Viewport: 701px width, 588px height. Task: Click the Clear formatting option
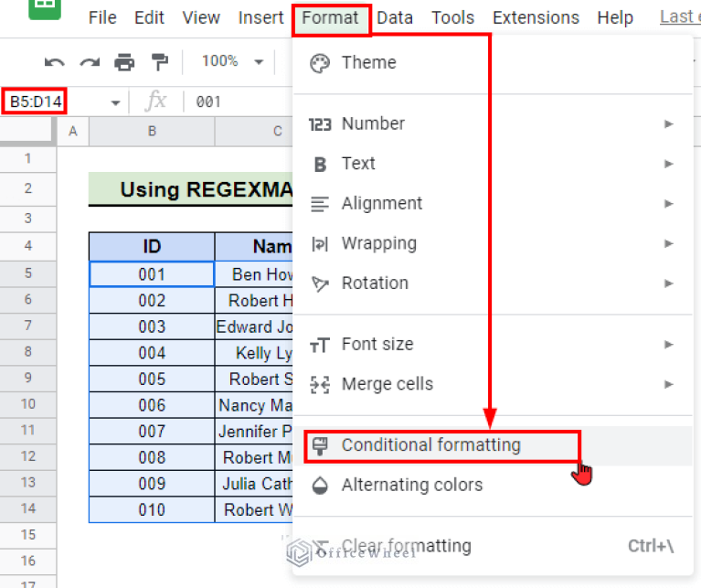click(x=406, y=547)
